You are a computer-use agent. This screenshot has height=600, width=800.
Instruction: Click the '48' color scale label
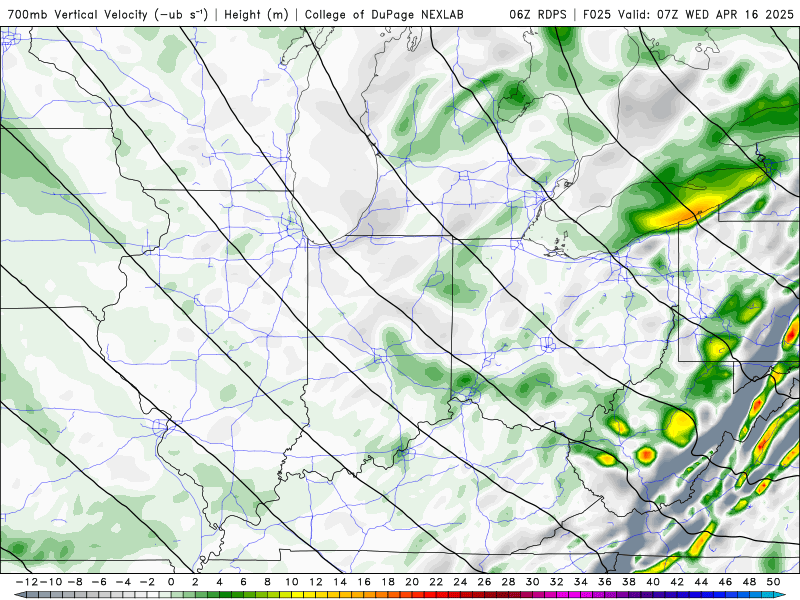[x=749, y=582]
